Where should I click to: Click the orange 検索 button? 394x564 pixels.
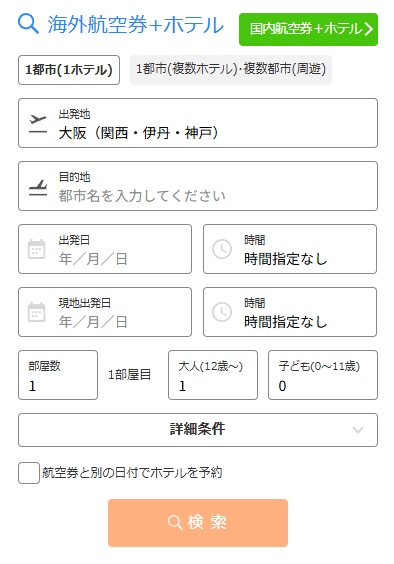coord(198,523)
